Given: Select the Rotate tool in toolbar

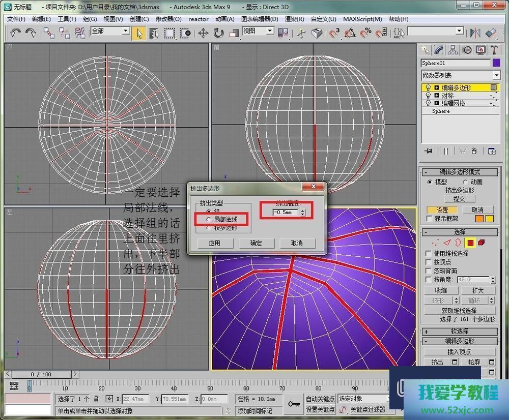Looking at the screenshot, I should click(x=218, y=33).
